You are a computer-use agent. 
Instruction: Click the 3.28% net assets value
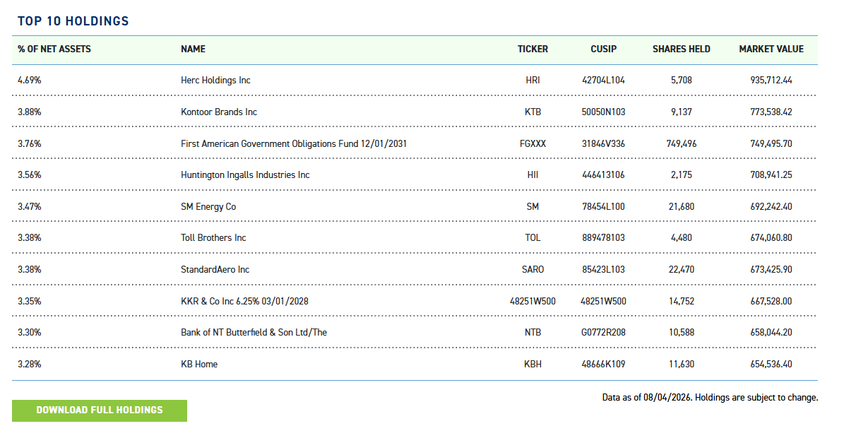pos(30,365)
